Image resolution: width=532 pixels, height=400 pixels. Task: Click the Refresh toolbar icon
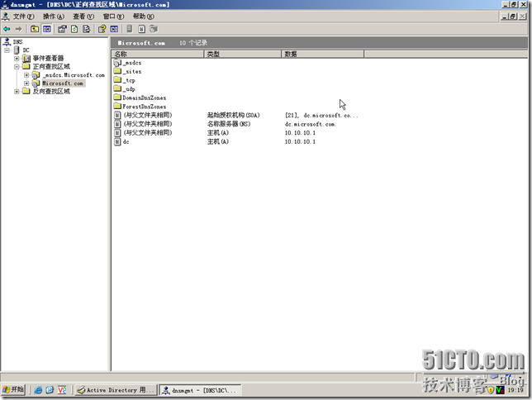(74, 29)
